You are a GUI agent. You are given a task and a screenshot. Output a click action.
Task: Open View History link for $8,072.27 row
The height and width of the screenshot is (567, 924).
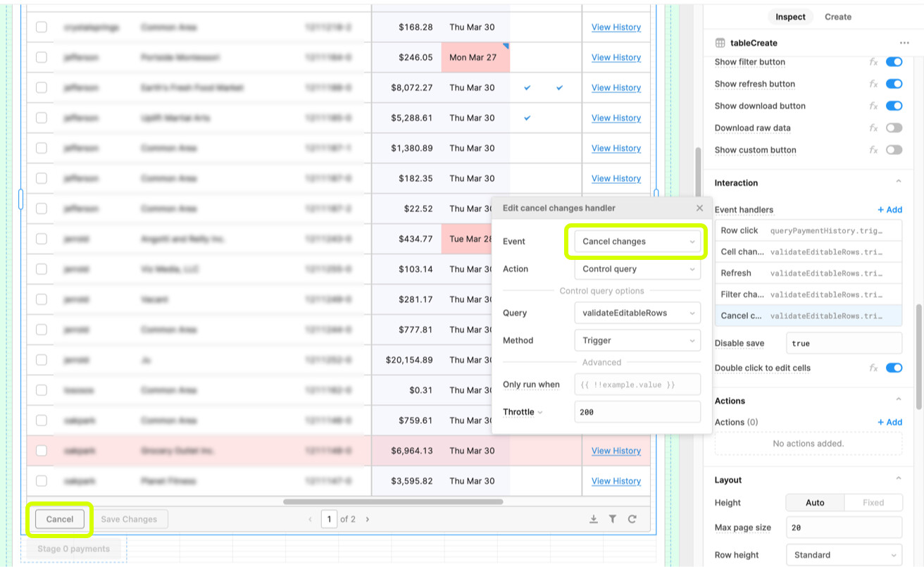coord(616,87)
